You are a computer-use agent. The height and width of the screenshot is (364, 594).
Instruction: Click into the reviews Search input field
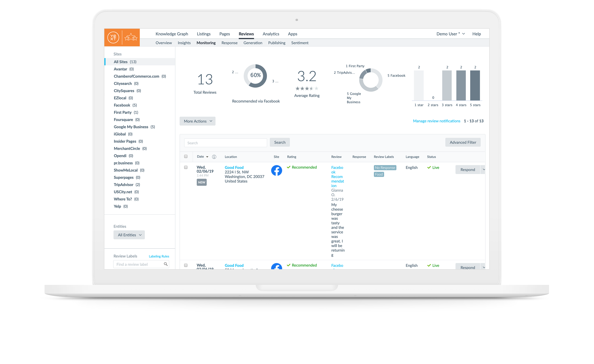[x=225, y=143]
